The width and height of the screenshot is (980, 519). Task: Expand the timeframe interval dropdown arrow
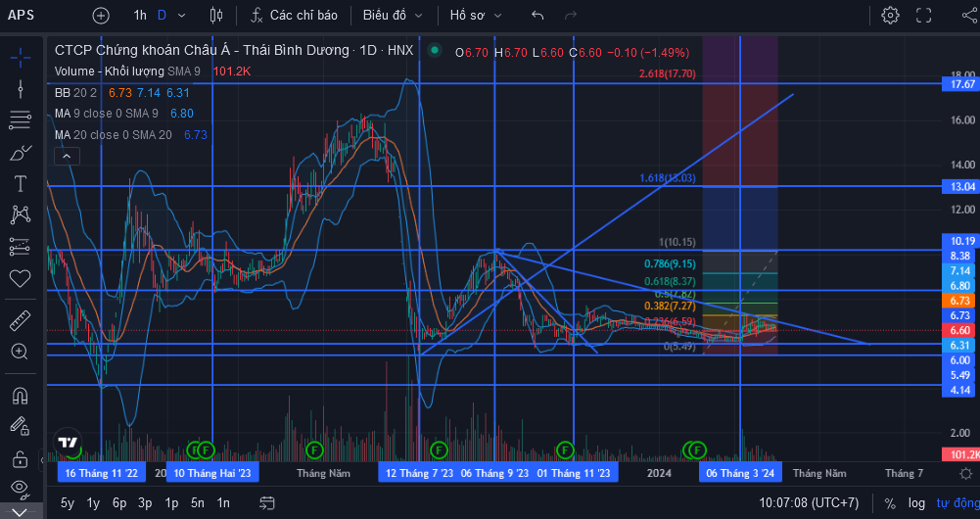[182, 16]
